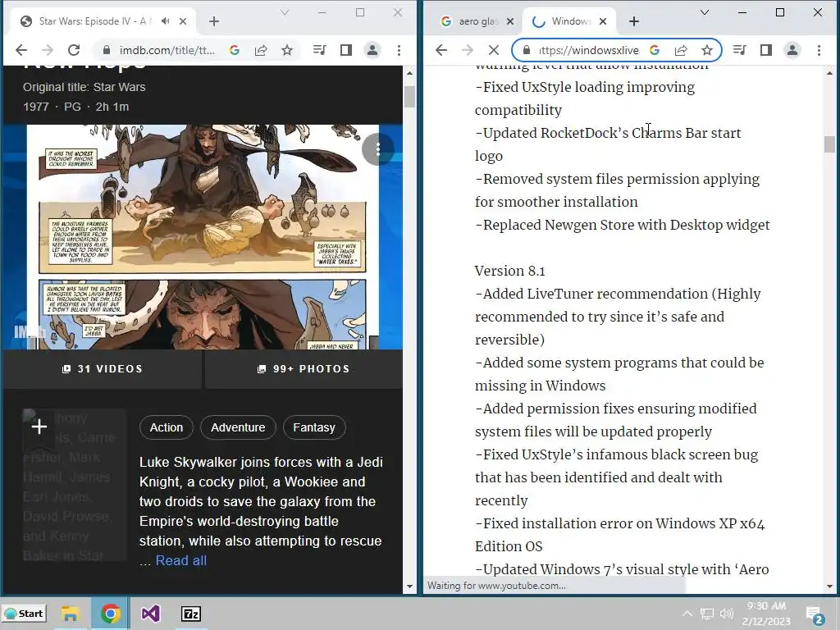Open network tray icon
This screenshot has width=840, height=630.
coord(707,614)
